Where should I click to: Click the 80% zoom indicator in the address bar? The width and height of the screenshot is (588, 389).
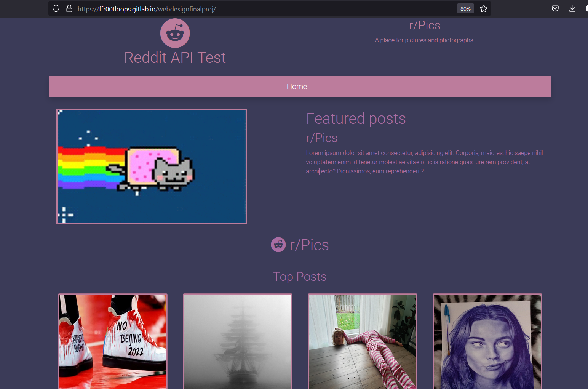pos(465,8)
